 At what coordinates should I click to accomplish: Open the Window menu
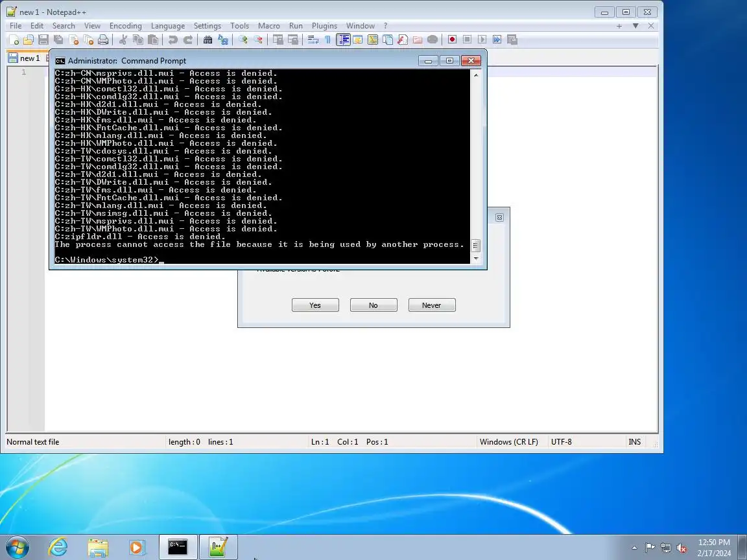coord(360,26)
